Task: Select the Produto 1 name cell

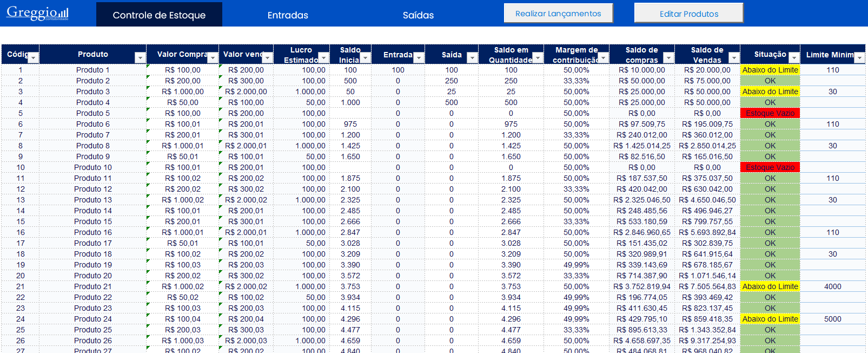Action: tap(93, 70)
